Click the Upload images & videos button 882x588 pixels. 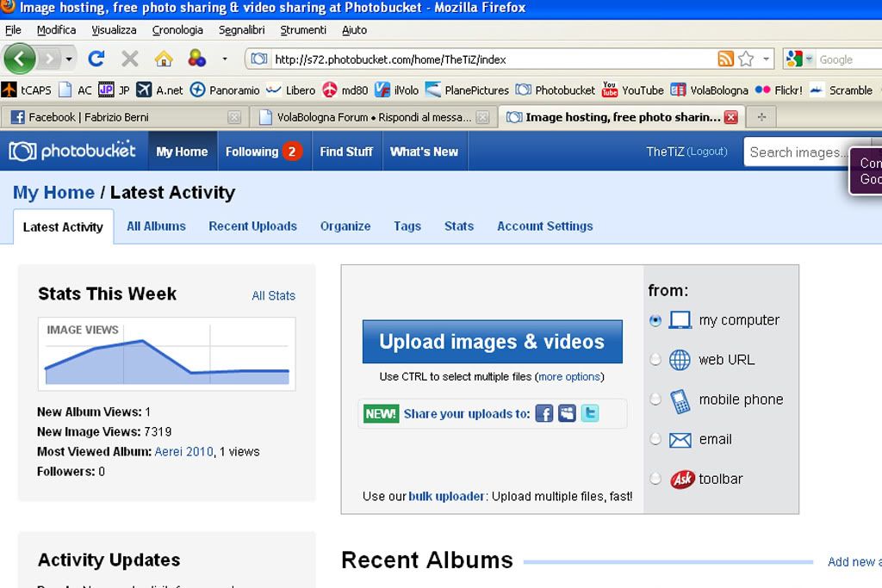[x=492, y=342]
